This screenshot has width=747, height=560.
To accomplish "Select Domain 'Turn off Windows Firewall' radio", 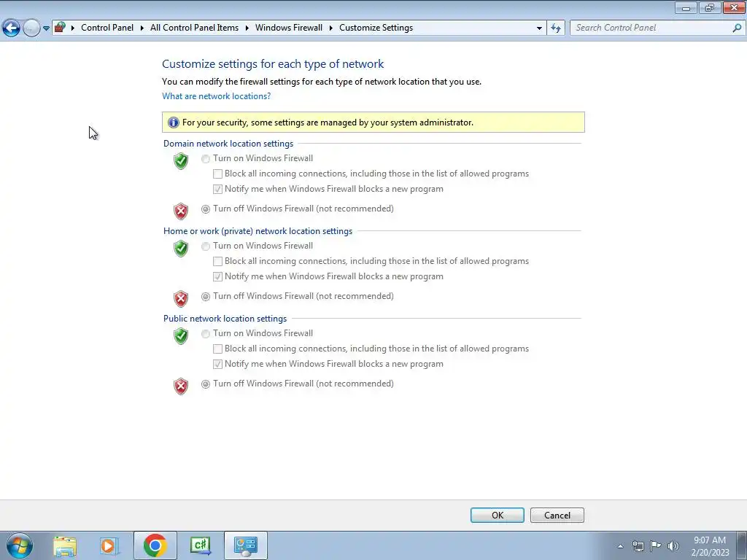I will (x=205, y=209).
